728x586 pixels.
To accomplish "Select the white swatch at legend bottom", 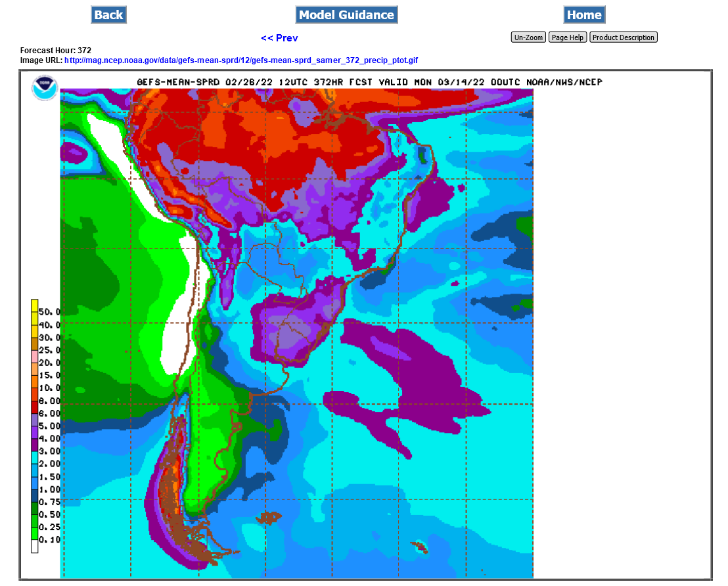I will (x=35, y=546).
